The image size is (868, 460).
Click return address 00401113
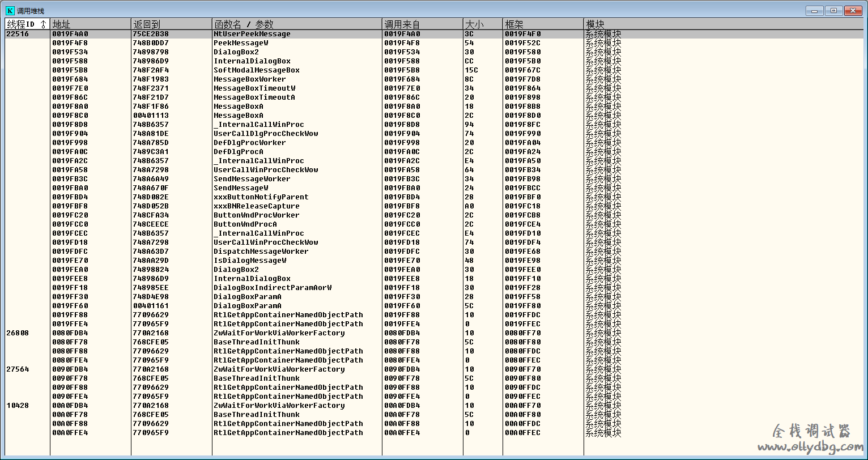[151, 116]
